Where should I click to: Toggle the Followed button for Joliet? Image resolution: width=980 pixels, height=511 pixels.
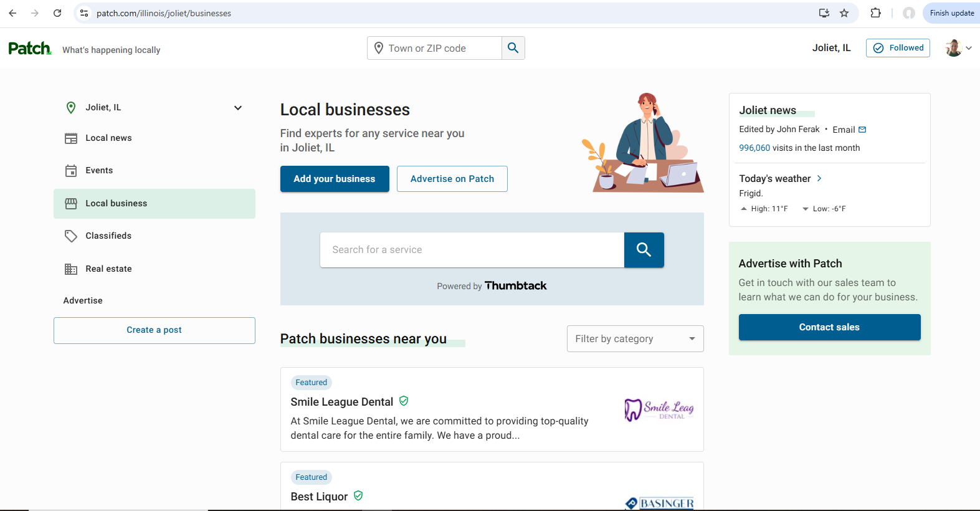[898, 48]
